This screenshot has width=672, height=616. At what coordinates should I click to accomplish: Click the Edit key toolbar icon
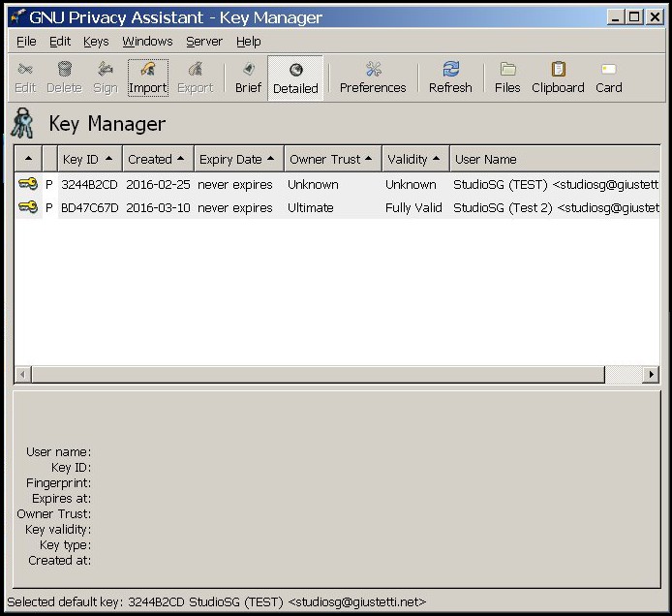pyautogui.click(x=25, y=78)
